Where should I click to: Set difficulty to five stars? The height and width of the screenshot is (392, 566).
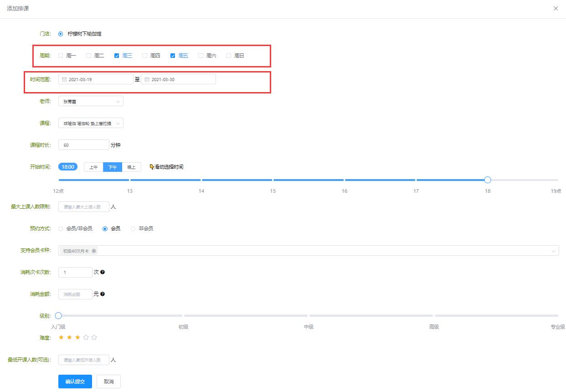click(94, 337)
